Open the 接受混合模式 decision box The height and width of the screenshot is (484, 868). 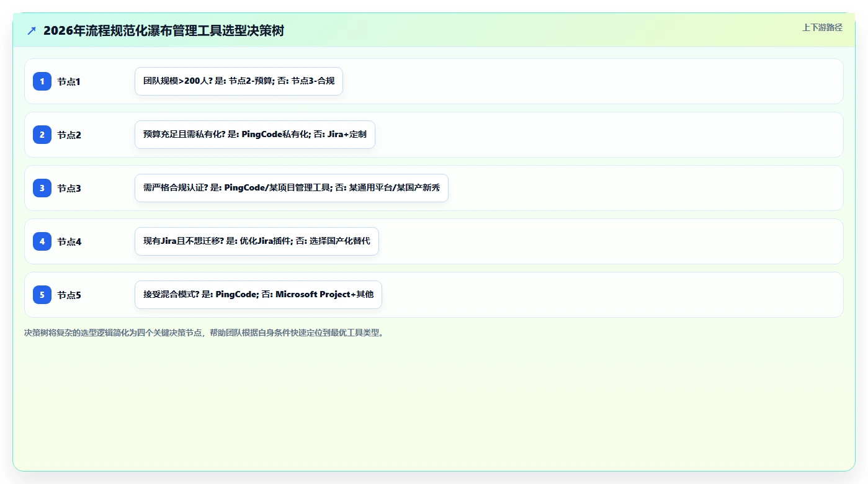[x=258, y=295]
